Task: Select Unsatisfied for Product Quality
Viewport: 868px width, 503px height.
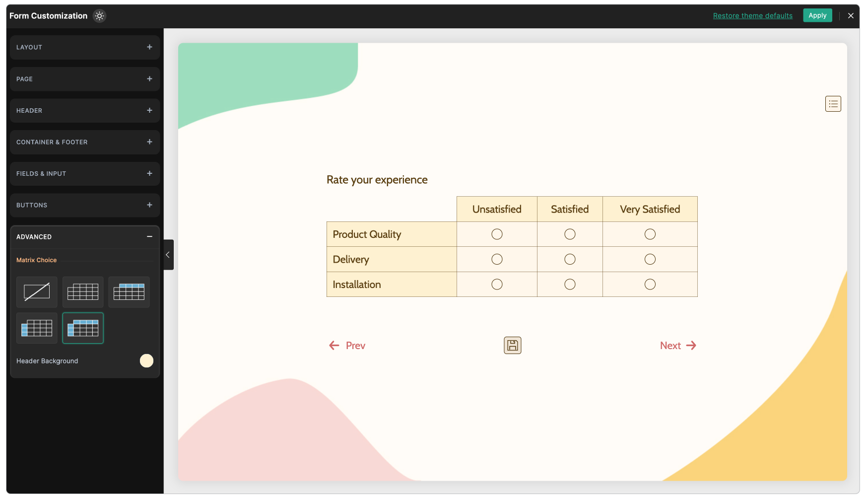Action: tap(497, 234)
